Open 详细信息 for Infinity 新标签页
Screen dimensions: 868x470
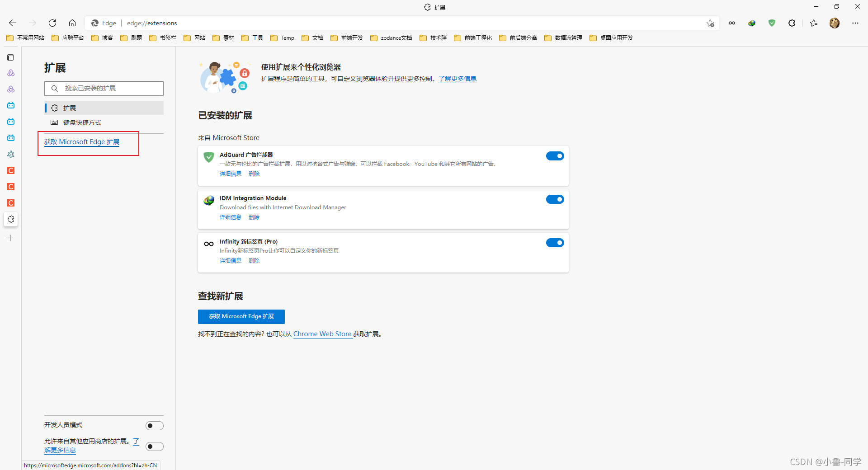[231, 261]
